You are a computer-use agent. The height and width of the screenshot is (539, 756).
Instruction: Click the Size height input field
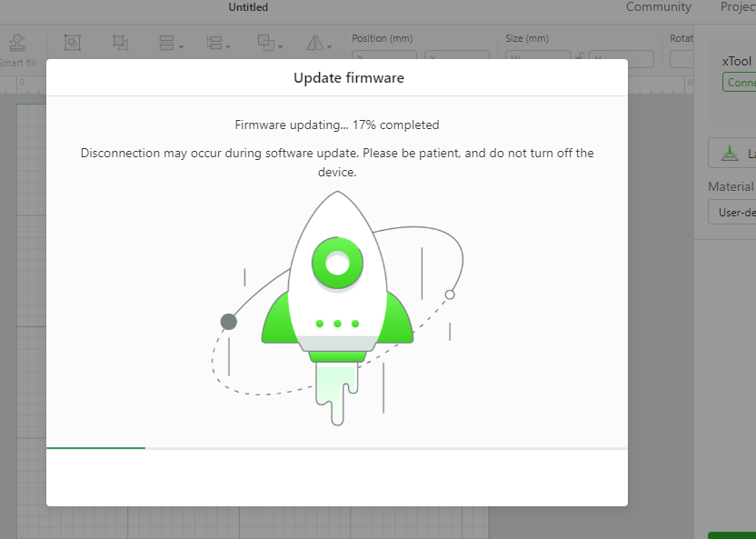[622, 59]
